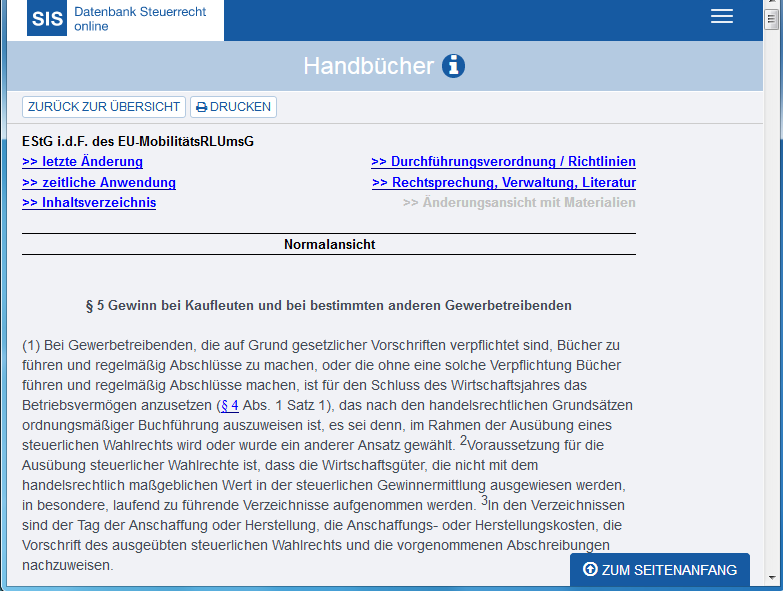783x591 pixels.
Task: Click greyed Änderungsansicht mit Materialien link
Action: coord(519,203)
